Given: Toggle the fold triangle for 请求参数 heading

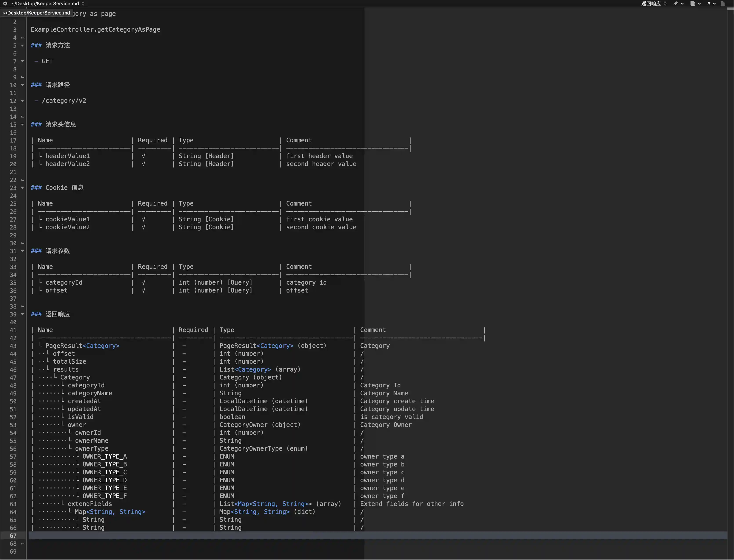Looking at the screenshot, I should [x=22, y=251].
